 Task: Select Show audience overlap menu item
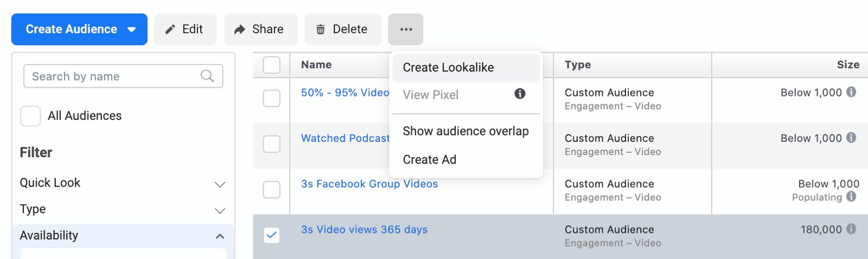click(x=465, y=131)
